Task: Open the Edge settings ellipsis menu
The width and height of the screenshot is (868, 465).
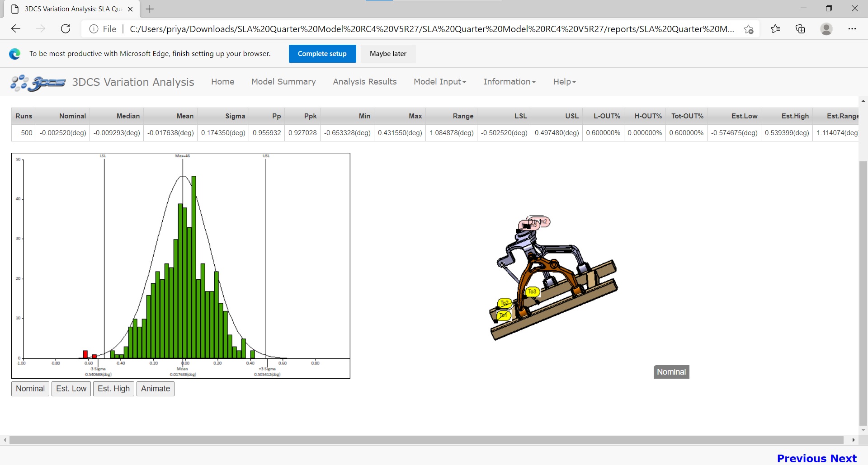Action: coord(852,29)
